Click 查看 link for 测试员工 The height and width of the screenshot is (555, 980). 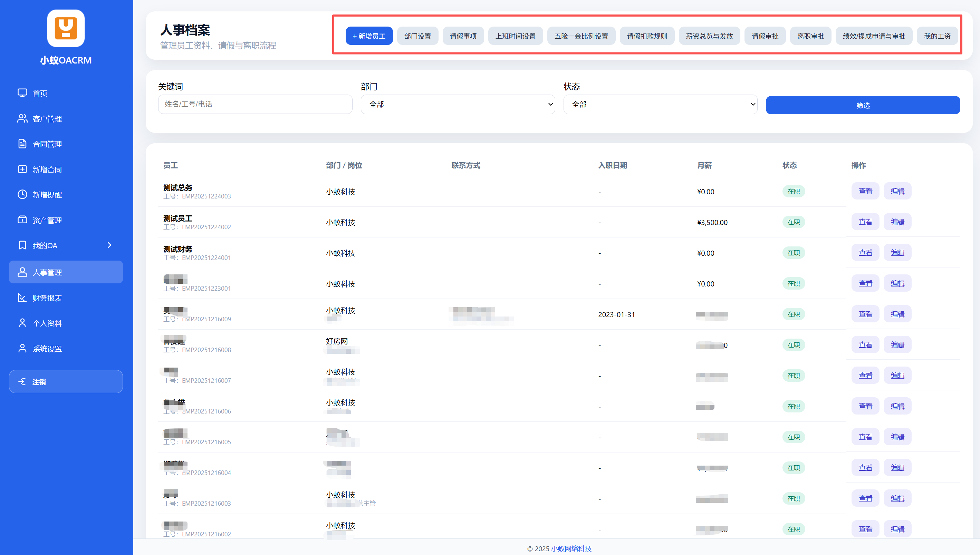tap(865, 222)
